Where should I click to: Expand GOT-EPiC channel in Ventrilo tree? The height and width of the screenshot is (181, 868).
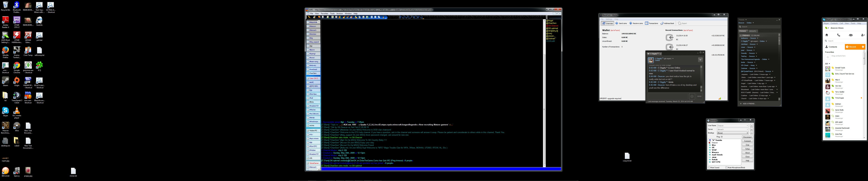[x=710, y=162]
